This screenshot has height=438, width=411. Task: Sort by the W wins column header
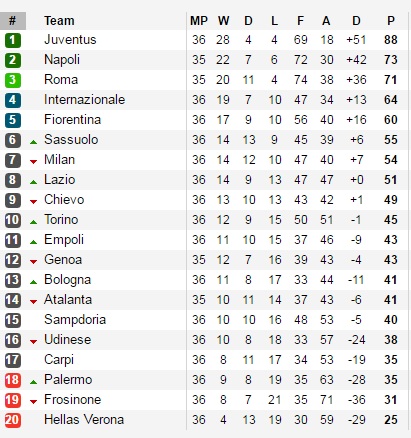point(223,21)
